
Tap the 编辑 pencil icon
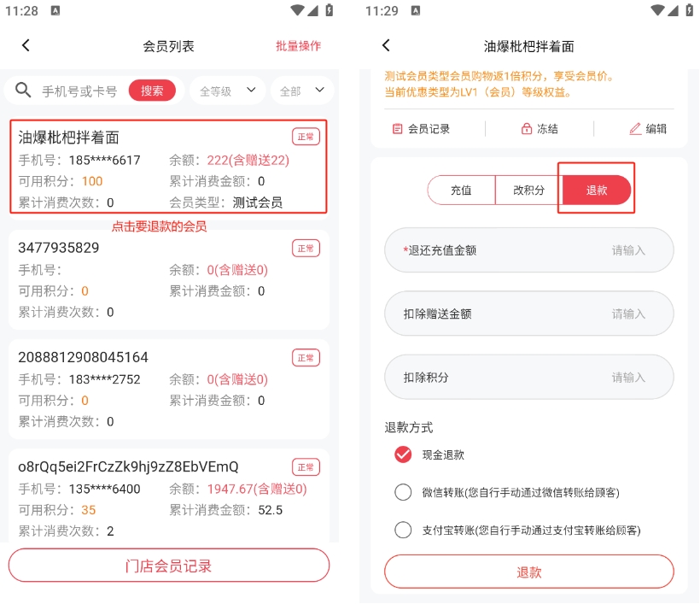point(635,129)
